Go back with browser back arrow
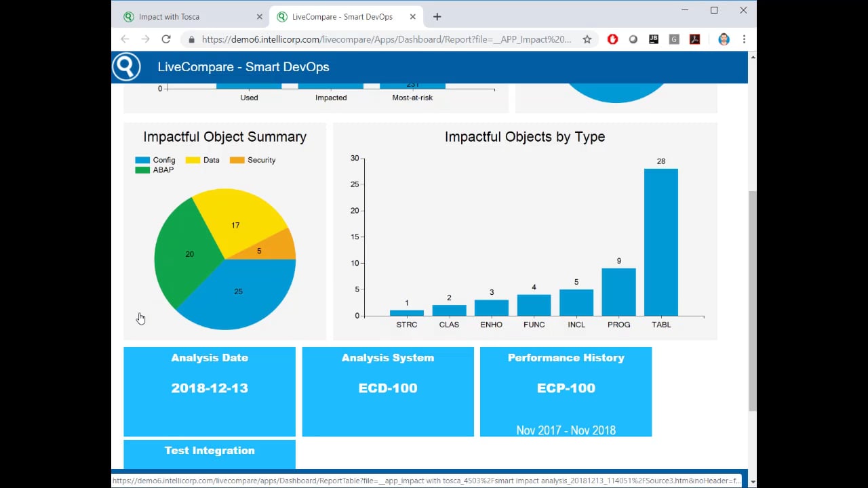Image resolution: width=868 pixels, height=488 pixels. pyautogui.click(x=125, y=39)
